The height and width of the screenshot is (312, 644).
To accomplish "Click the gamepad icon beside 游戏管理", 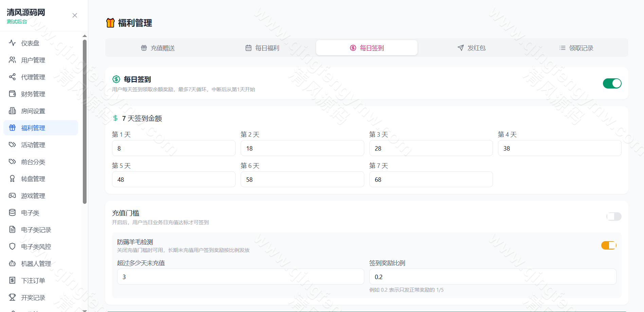I will point(12,196).
